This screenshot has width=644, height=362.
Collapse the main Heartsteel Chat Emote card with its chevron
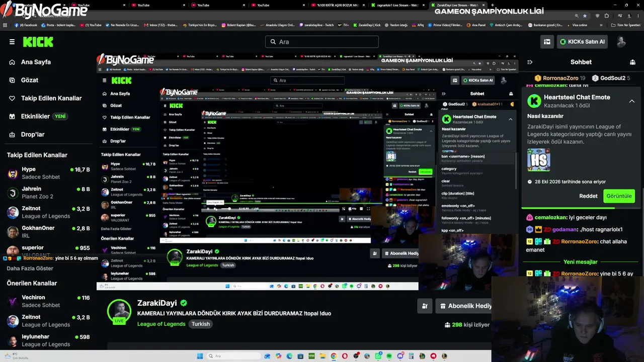point(632,101)
